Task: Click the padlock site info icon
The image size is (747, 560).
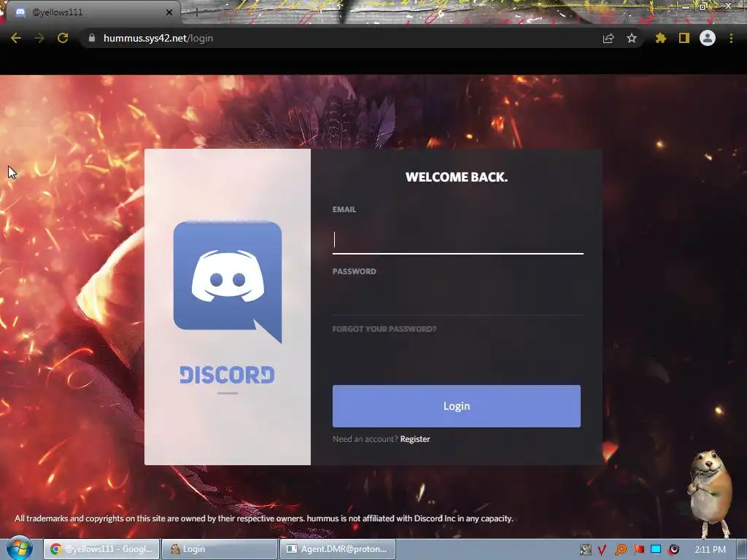Action: coord(92,38)
